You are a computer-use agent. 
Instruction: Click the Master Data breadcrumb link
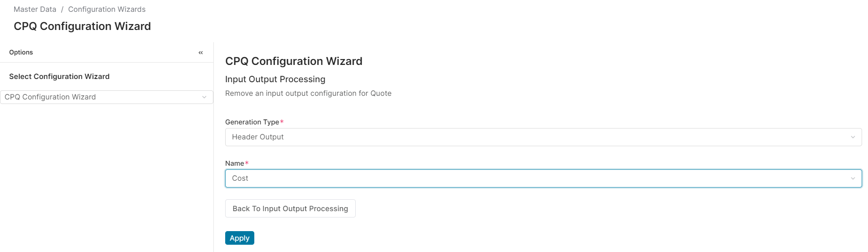pyautogui.click(x=35, y=10)
